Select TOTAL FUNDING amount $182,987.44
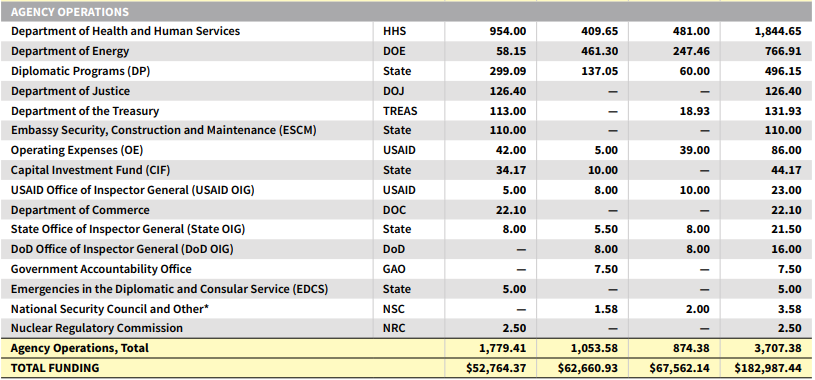The width and height of the screenshot is (815, 380). [x=768, y=369]
